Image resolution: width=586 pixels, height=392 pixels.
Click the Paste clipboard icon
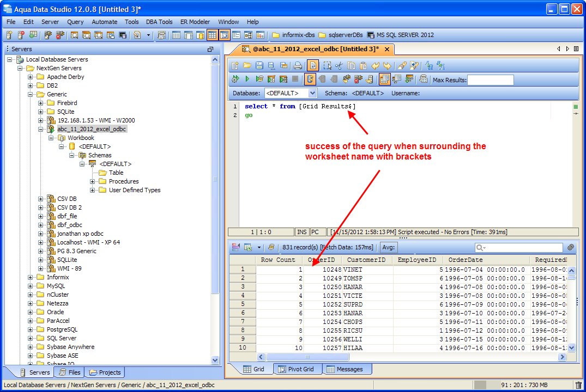(363, 66)
